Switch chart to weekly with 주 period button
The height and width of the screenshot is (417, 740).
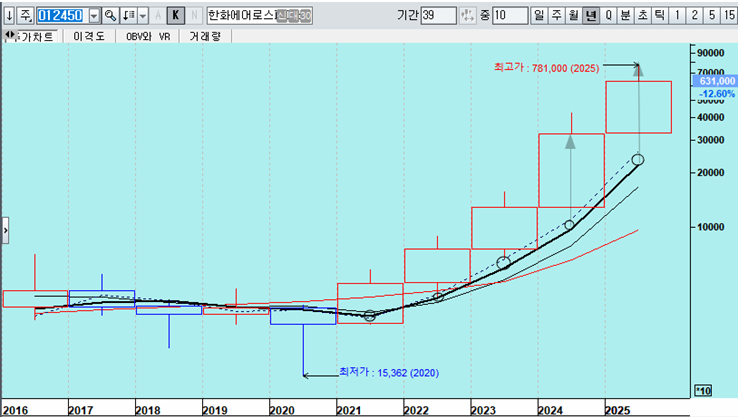[x=556, y=16]
